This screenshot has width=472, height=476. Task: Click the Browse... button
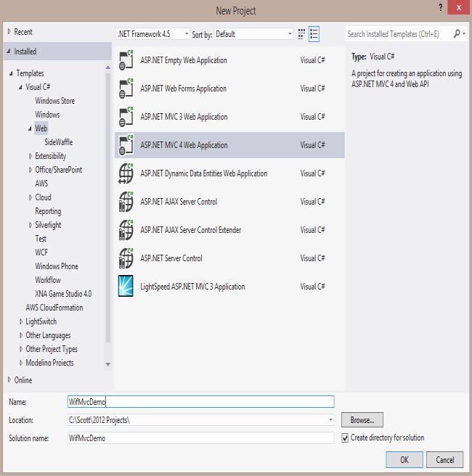tap(362, 420)
